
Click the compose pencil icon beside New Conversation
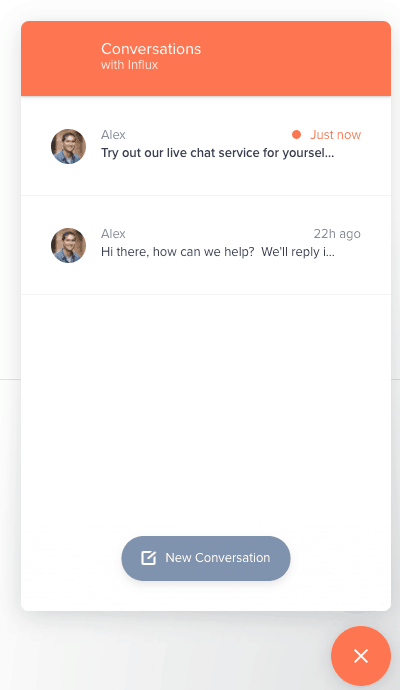148,558
